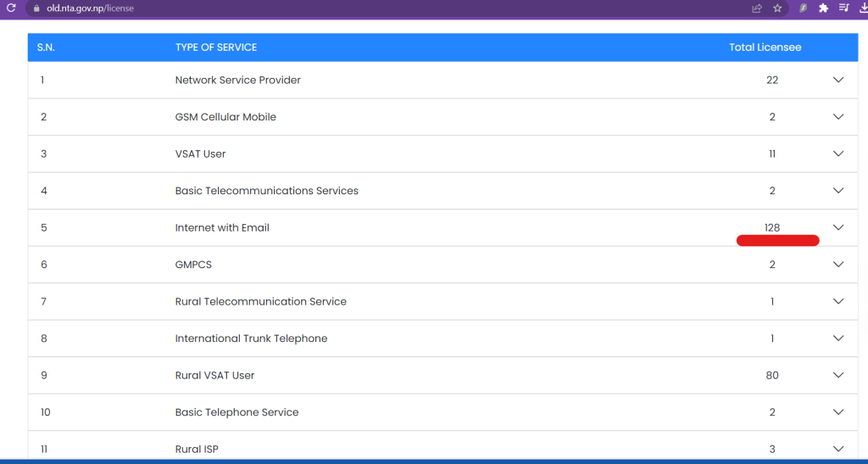Expand the Network Service Provider row

pos(838,80)
